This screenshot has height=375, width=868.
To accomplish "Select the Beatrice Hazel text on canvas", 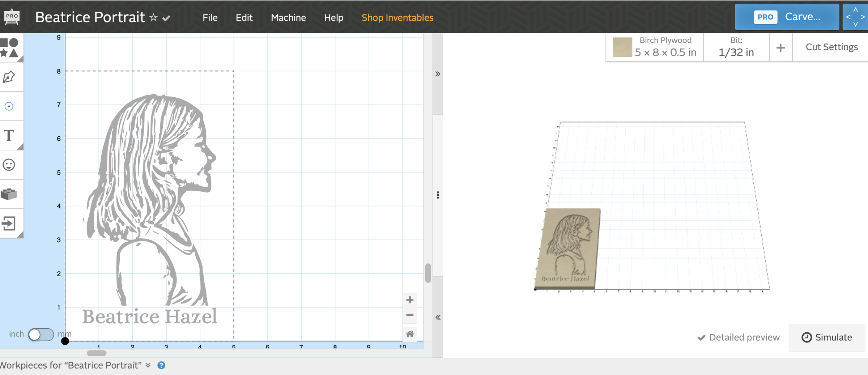I will coord(149,316).
